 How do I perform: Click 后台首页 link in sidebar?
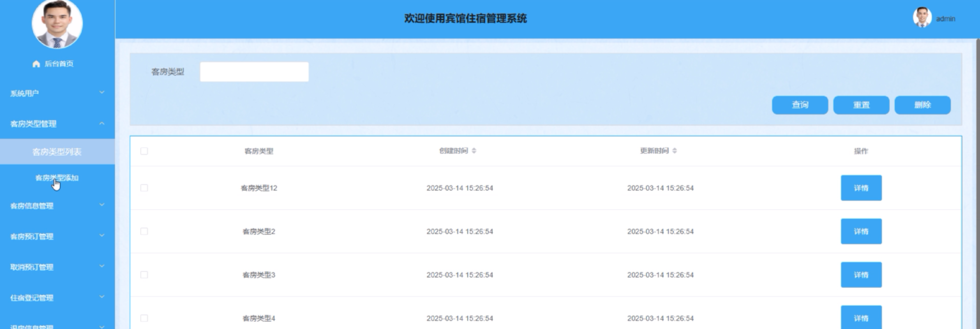tap(59, 64)
